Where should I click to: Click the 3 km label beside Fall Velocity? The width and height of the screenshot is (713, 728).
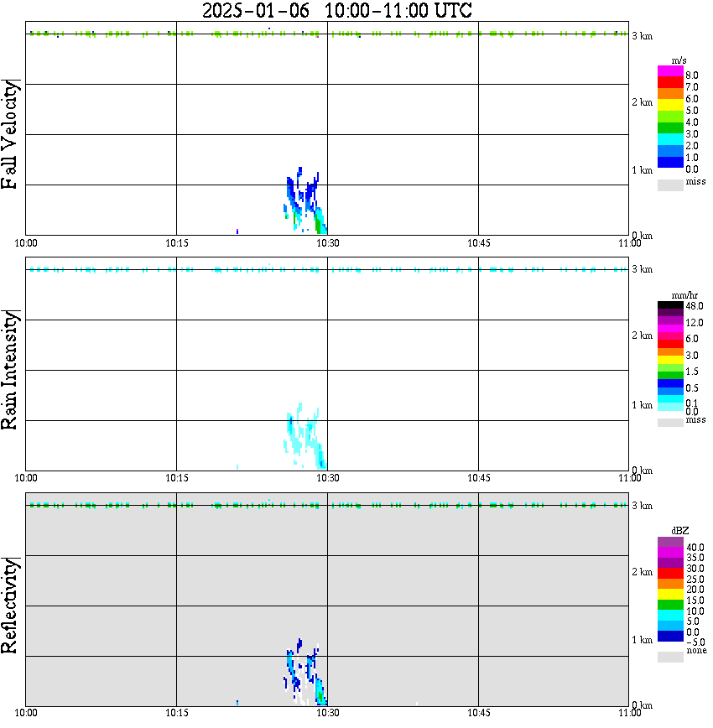(642, 36)
